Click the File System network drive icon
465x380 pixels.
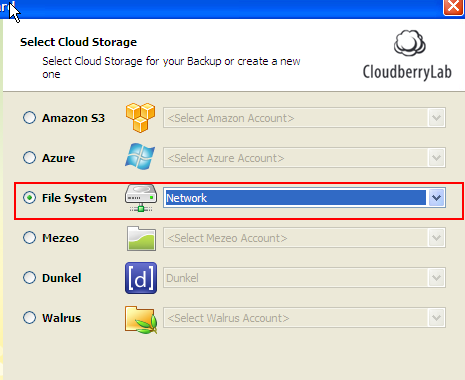pos(141,198)
